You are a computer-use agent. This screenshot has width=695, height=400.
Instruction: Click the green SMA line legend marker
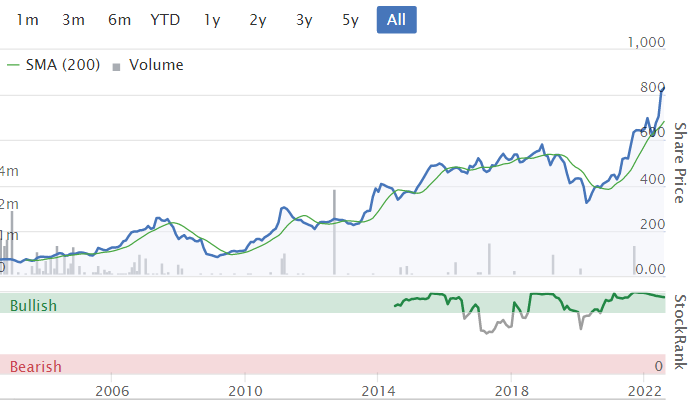13,65
